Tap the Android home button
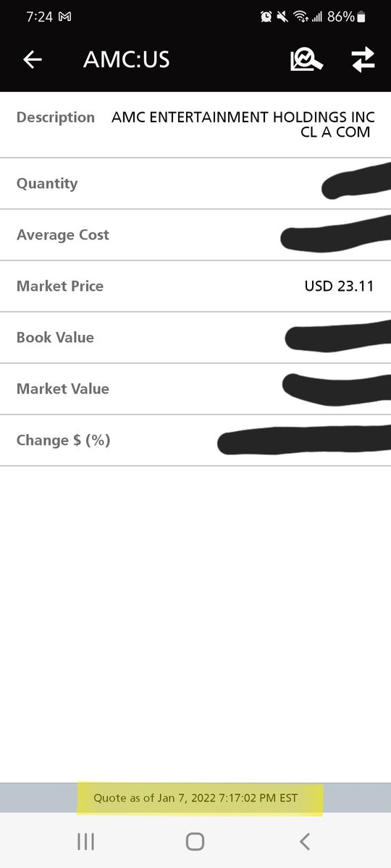The image size is (391, 868). click(x=195, y=841)
